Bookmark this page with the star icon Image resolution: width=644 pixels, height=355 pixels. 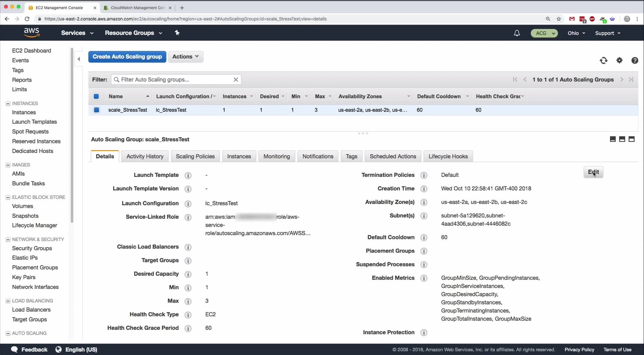[x=559, y=19]
